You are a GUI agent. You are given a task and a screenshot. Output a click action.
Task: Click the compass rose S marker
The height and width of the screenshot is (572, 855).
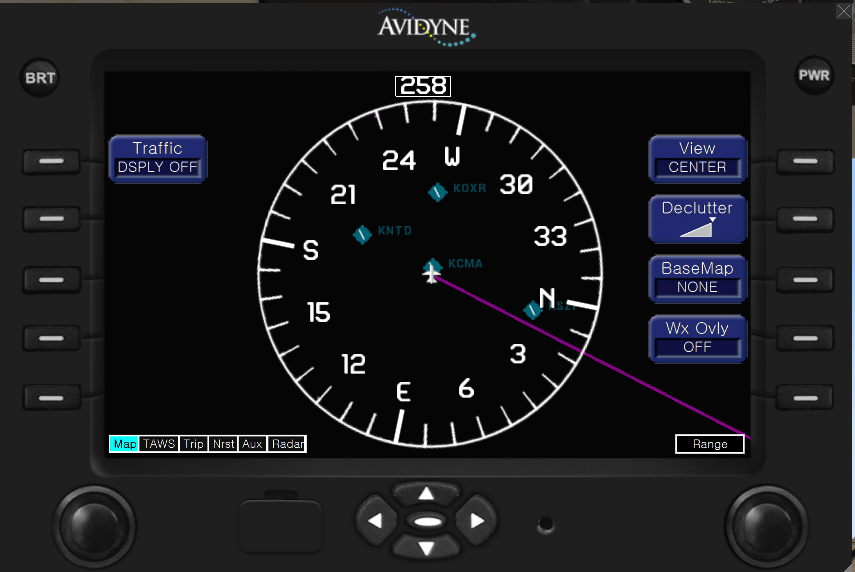[311, 250]
